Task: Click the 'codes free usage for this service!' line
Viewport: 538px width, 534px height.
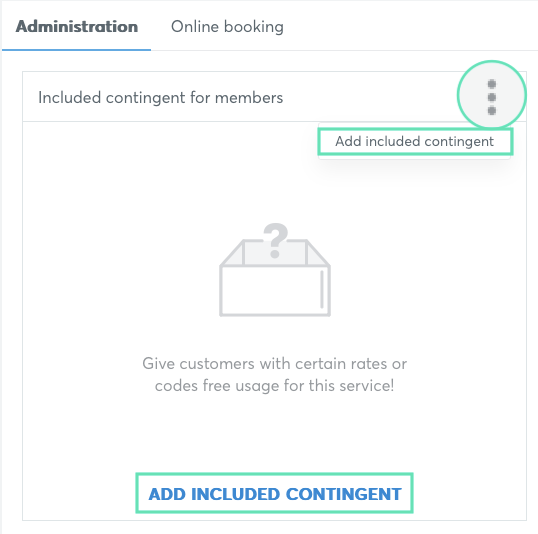Action: pos(274,386)
